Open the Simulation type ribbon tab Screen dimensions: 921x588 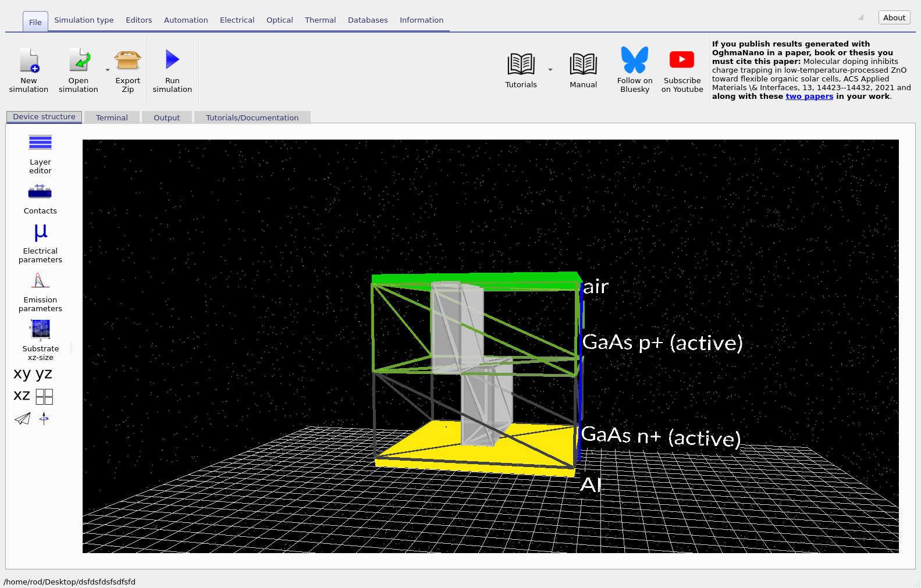click(x=84, y=20)
